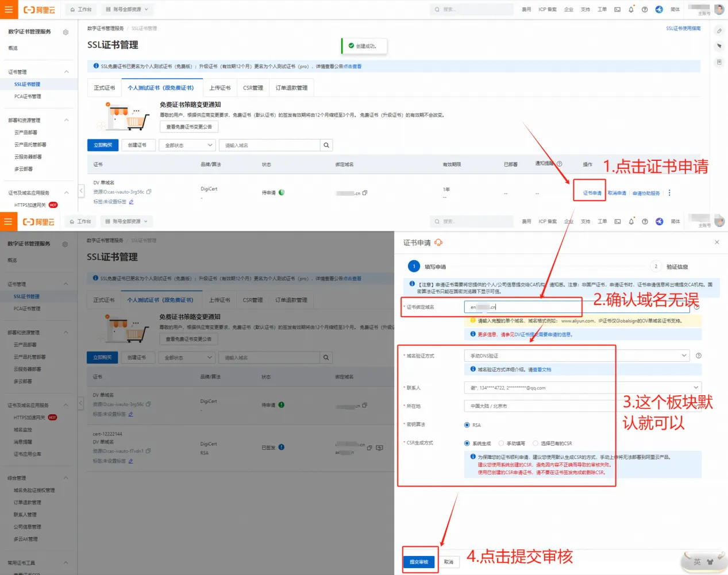Click the pencil edit icon on right floating bar
The width and height of the screenshot is (728, 575).
(719, 30)
